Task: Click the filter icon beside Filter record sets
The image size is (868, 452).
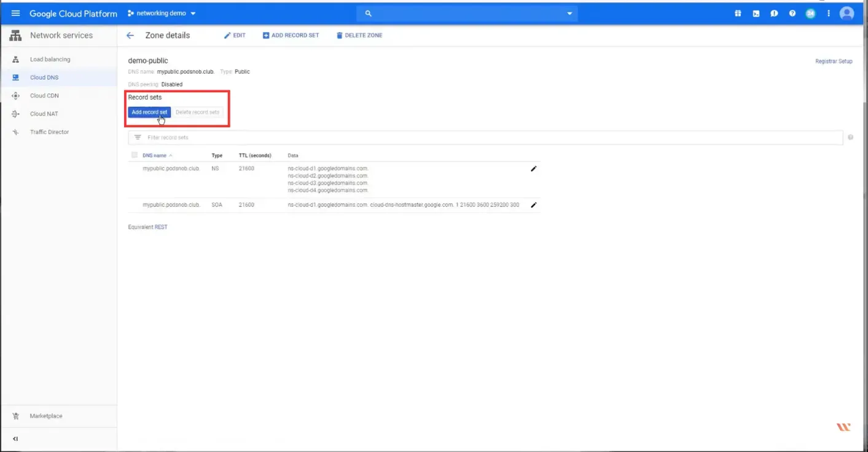Action: (138, 138)
